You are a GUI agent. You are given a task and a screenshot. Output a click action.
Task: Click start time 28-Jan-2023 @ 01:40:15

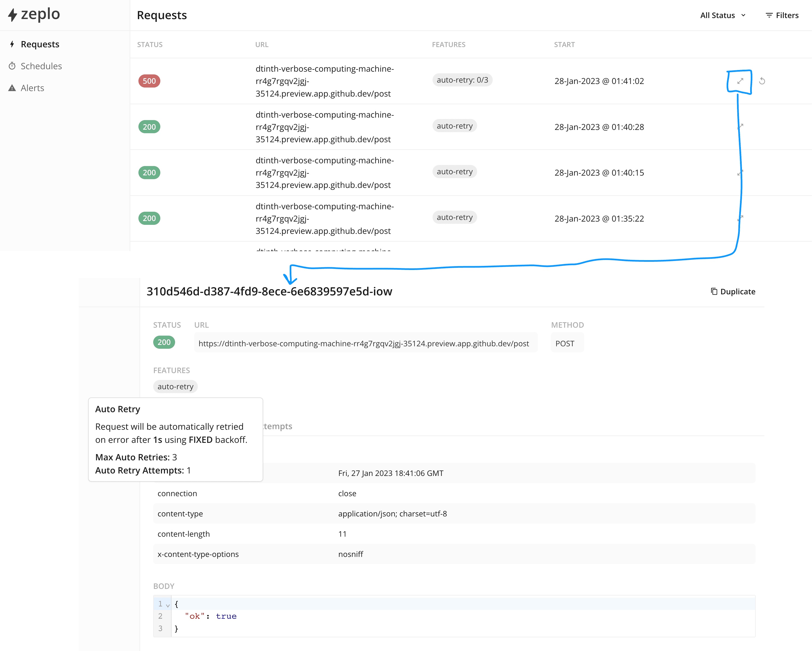(599, 173)
